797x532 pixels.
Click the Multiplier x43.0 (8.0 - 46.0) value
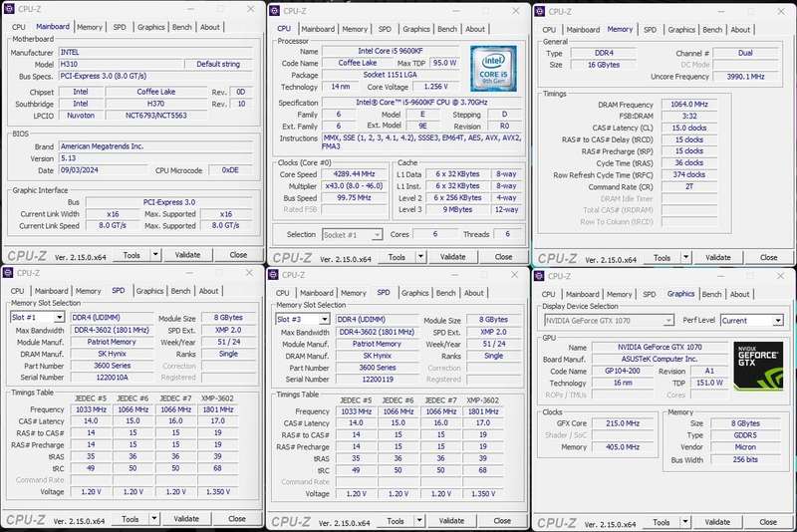354,186
